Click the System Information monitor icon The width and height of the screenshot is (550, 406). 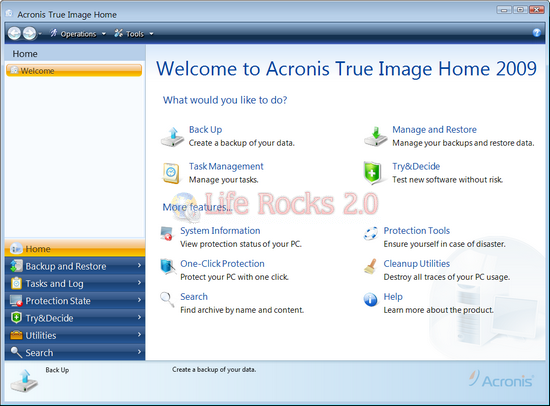coord(167,234)
